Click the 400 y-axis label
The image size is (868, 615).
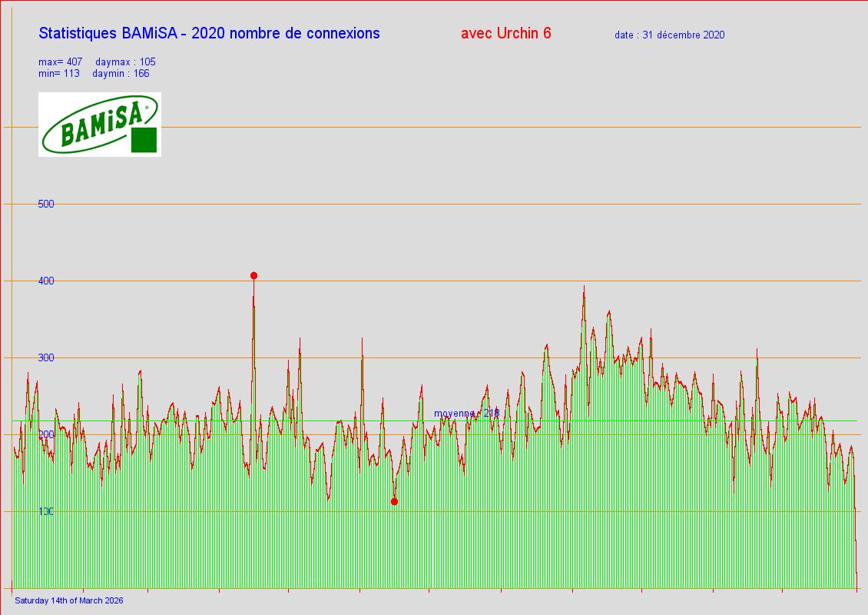pyautogui.click(x=46, y=281)
